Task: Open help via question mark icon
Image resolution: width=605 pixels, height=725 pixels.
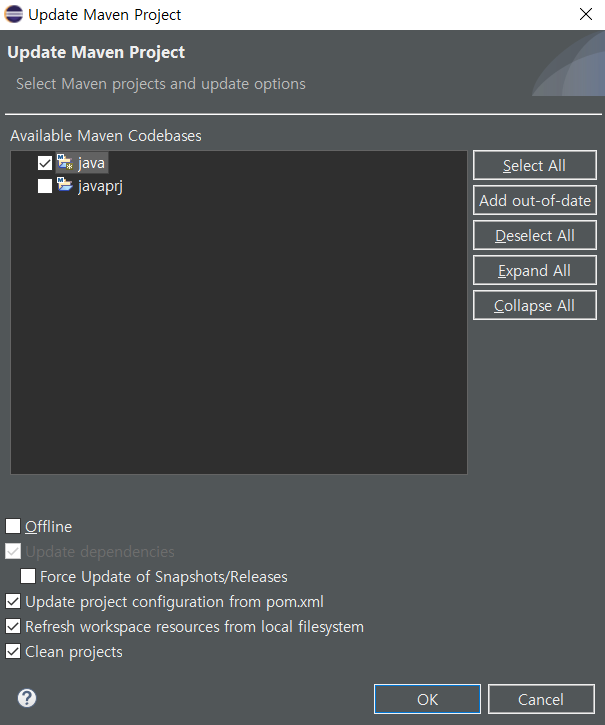Action: tap(27, 698)
